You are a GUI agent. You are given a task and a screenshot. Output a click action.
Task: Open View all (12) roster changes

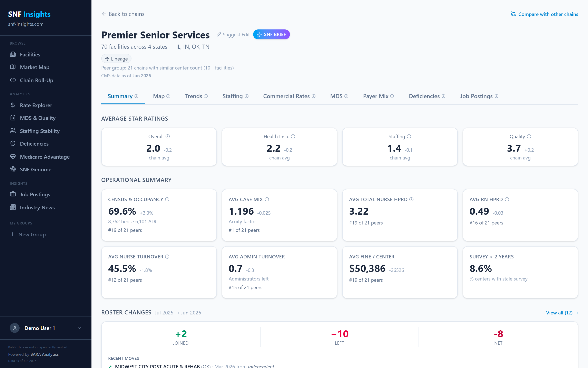point(562,313)
